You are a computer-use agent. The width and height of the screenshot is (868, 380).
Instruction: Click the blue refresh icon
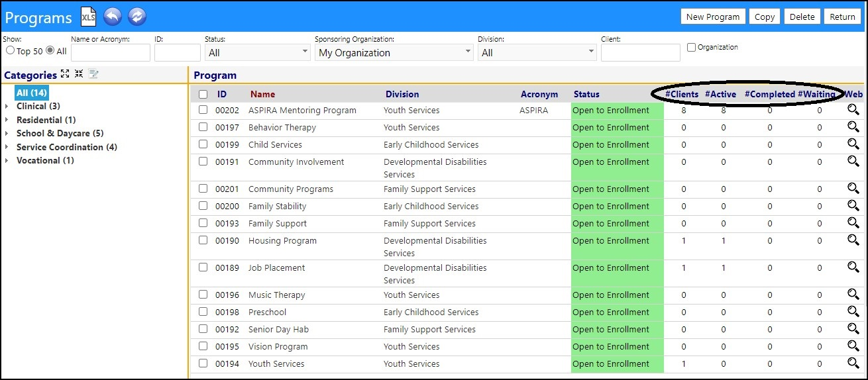(137, 17)
